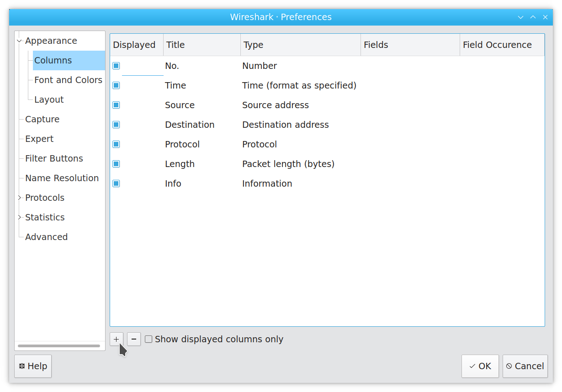This screenshot has width=562, height=392.
Task: Maximize the Preferences window
Action: [533, 17]
